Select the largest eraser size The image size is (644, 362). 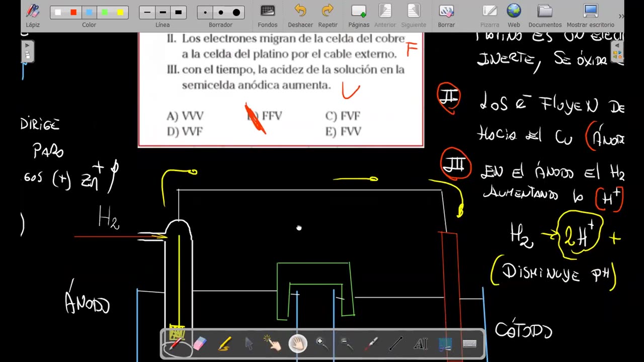tap(236, 13)
